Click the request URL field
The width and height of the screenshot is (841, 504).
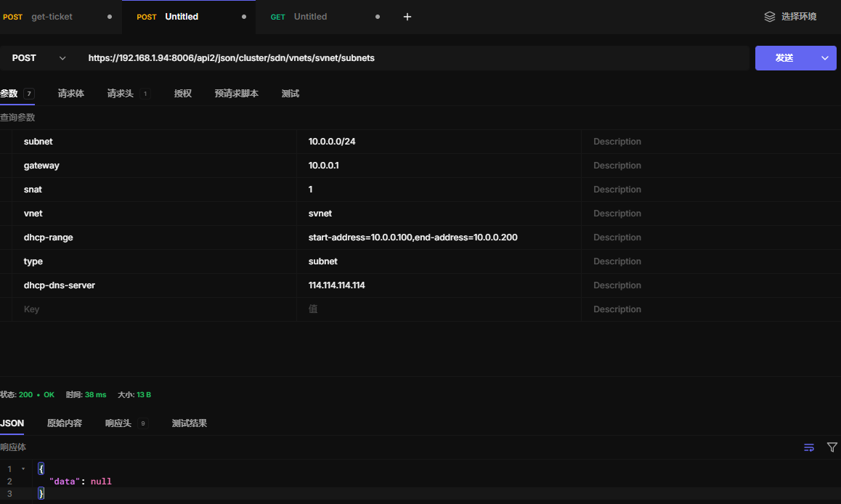[x=414, y=58]
